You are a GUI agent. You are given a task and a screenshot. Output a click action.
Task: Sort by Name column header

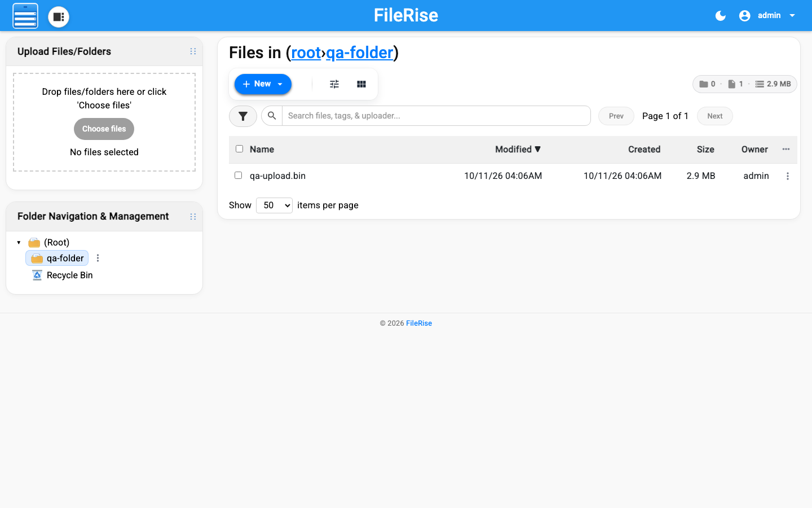coord(262,150)
